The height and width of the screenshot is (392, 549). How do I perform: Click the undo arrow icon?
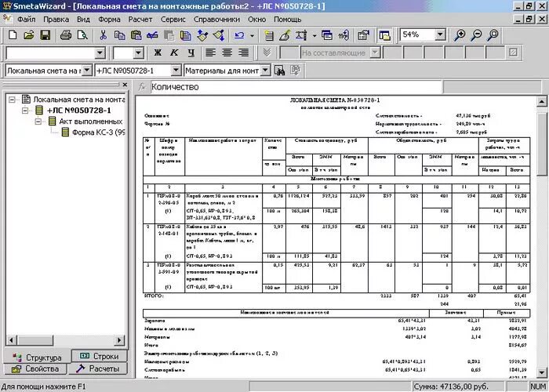click(x=239, y=35)
